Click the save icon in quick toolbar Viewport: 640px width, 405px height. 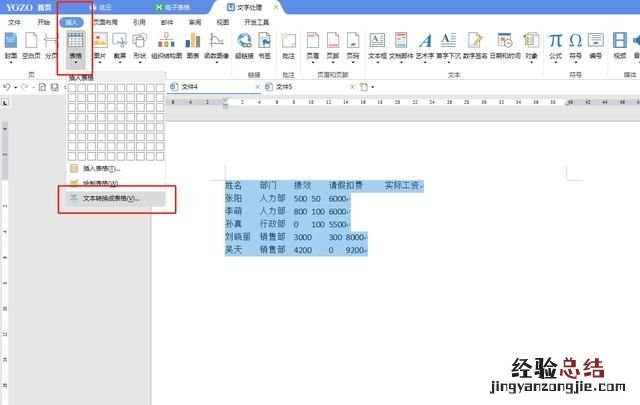click(54, 87)
